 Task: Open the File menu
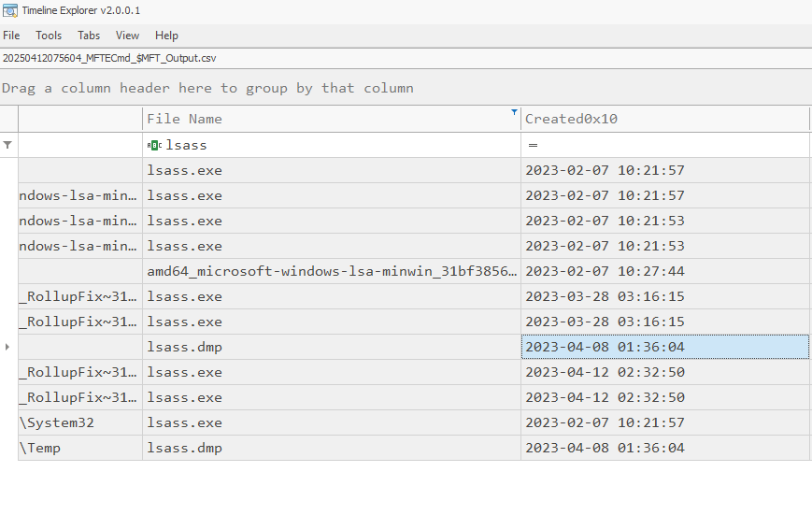coord(11,36)
